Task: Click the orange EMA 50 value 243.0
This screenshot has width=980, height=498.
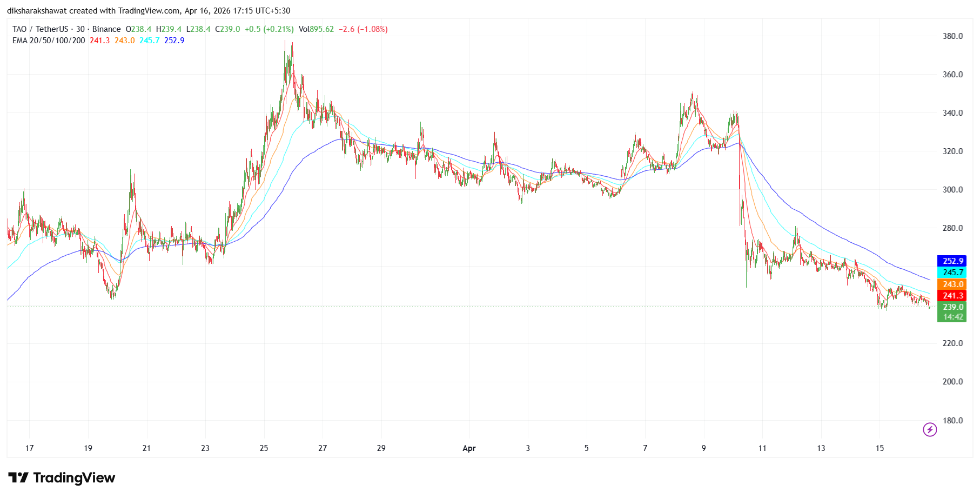Action: tap(123, 40)
